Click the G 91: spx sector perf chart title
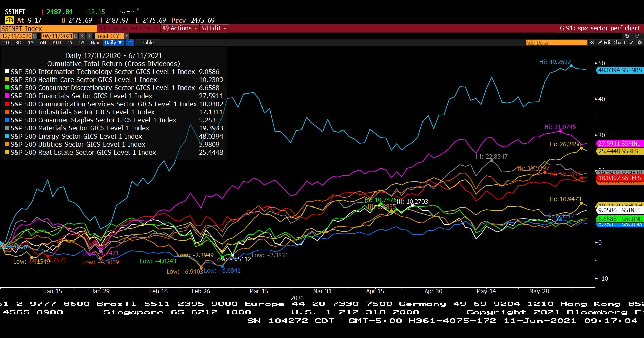Screen dimensions: 644x338 pos(600,28)
